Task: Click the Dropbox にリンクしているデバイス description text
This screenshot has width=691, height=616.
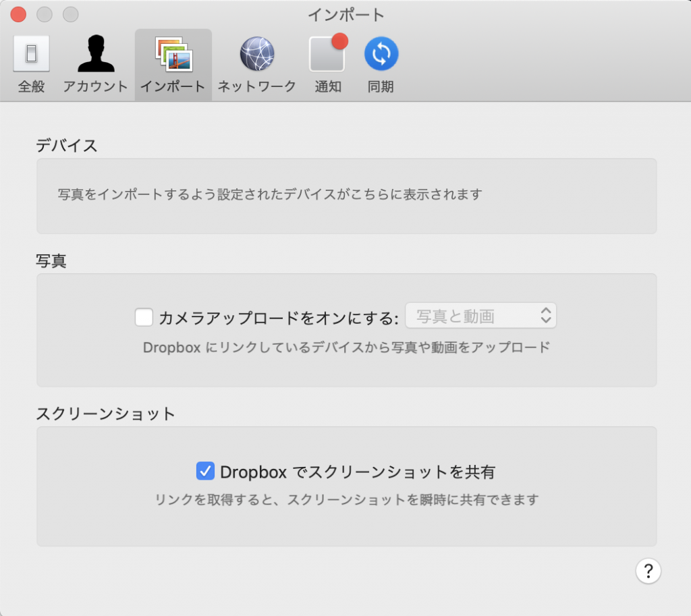Action: click(346, 347)
